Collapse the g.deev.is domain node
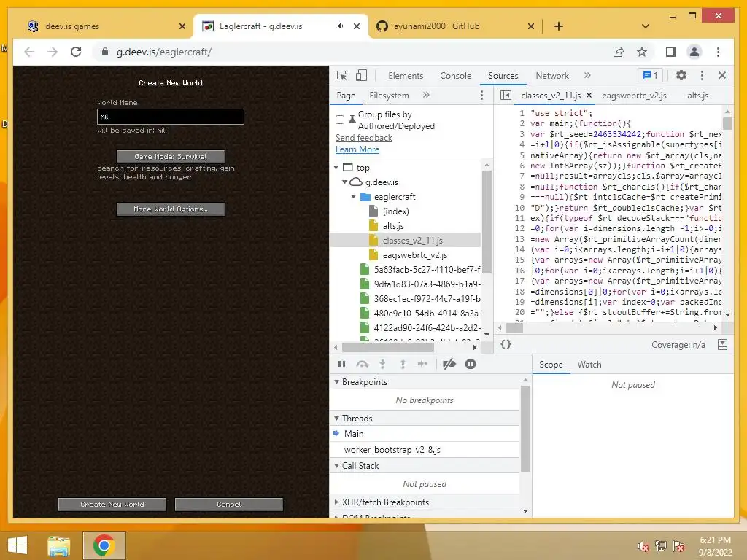 344,182
